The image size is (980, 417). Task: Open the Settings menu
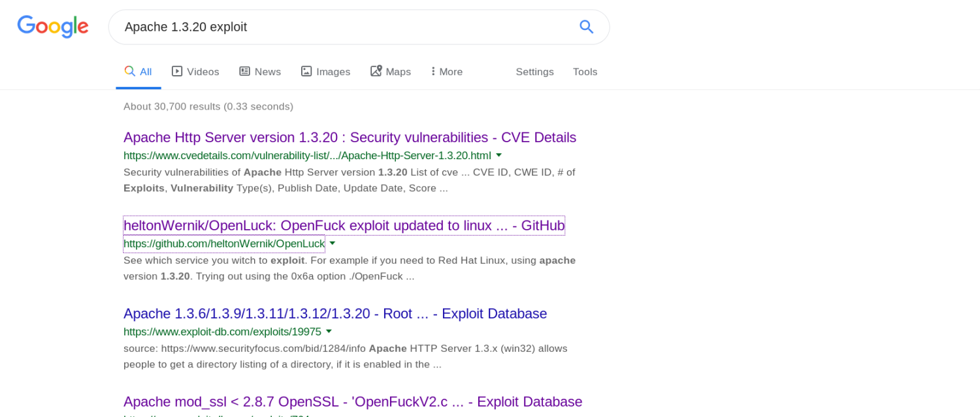coord(534,72)
